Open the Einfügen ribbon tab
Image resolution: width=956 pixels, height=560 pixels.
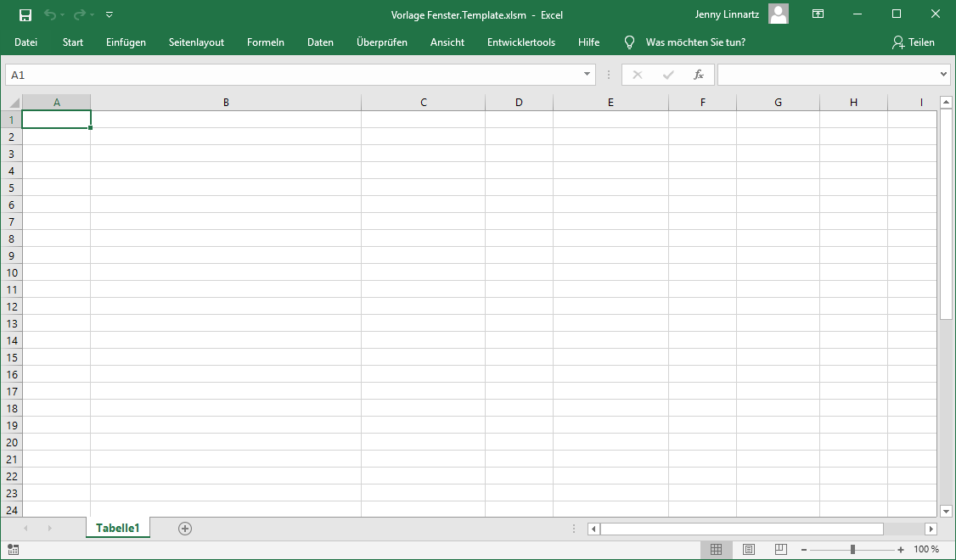point(126,42)
